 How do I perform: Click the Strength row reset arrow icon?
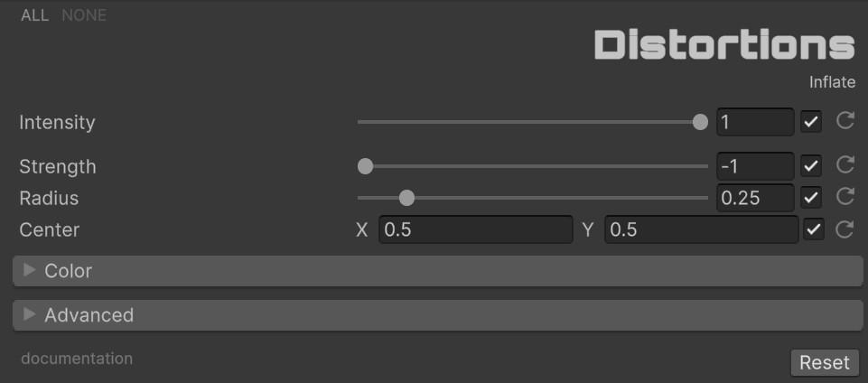click(845, 165)
